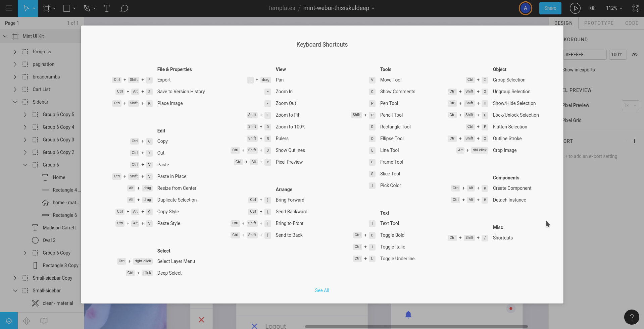Select the Move tool arrow
Viewport: 644px width, 329px height.
coord(26,8)
